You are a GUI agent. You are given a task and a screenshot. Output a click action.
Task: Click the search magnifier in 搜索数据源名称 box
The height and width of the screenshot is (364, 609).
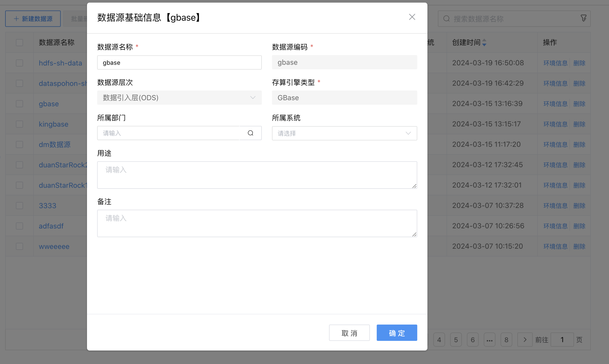[446, 19]
